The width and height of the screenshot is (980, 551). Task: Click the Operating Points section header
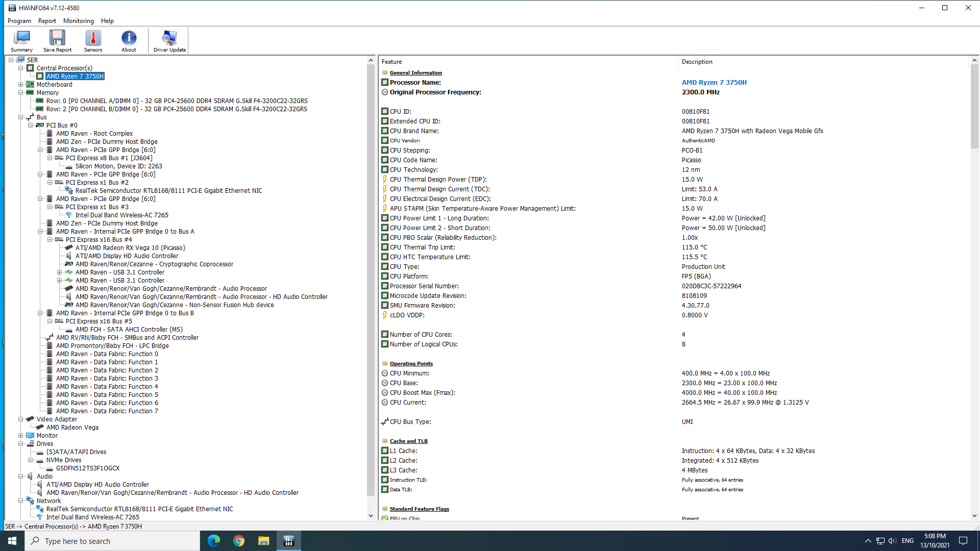[411, 364]
